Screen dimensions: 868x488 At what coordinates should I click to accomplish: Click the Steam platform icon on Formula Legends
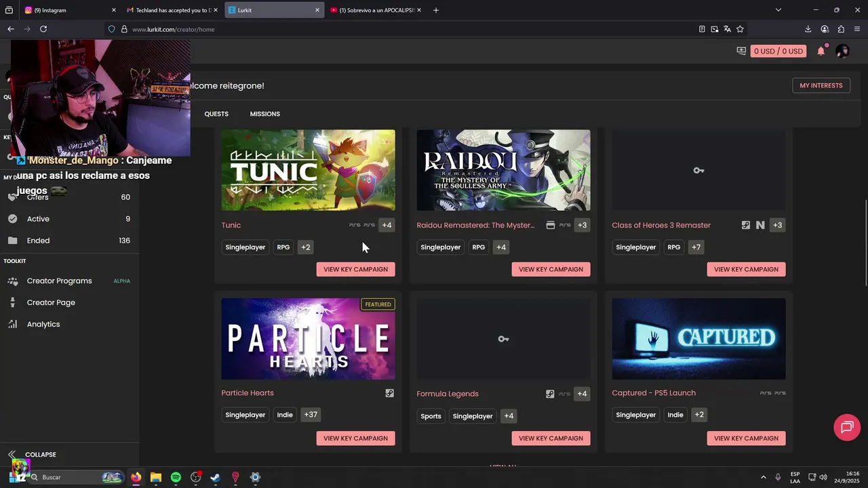pyautogui.click(x=550, y=394)
